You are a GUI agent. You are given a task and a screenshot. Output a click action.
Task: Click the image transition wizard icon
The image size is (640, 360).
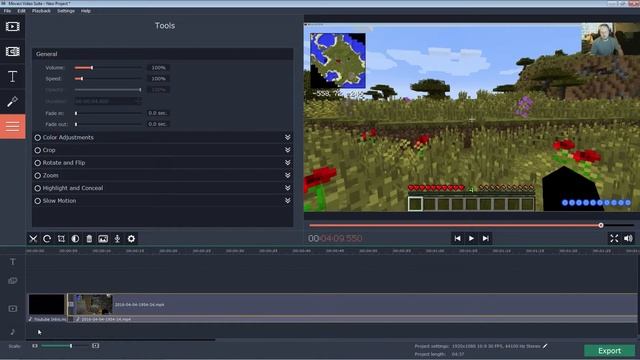pyautogui.click(x=103, y=239)
